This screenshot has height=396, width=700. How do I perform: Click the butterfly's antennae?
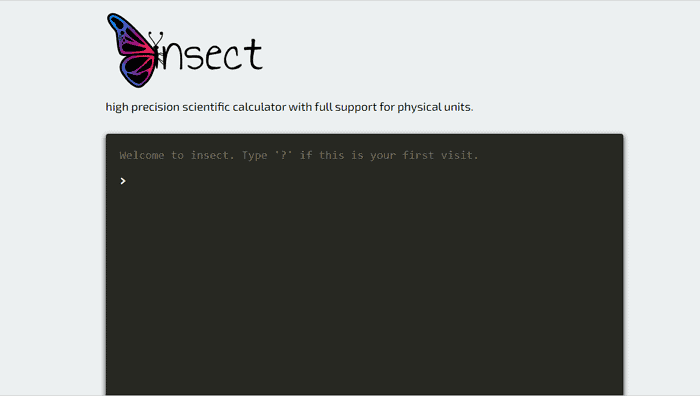[155, 39]
